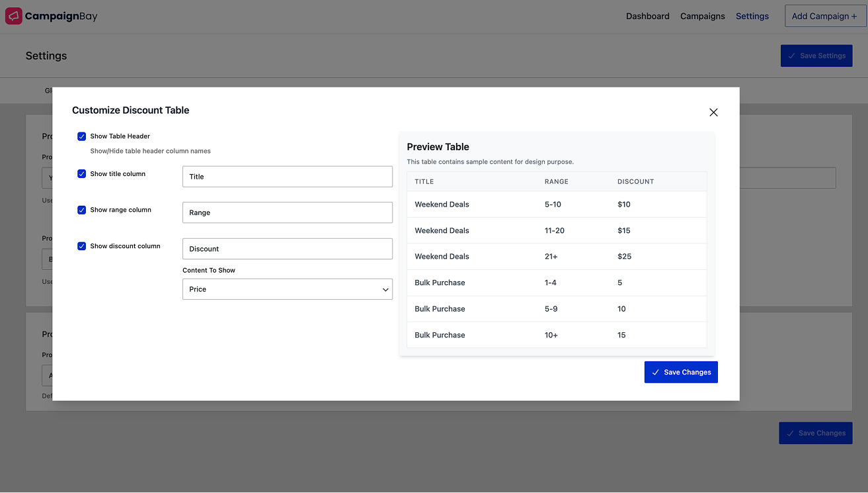Viewport: 868px width, 493px height.
Task: Select the Settings navigation item
Action: click(752, 16)
